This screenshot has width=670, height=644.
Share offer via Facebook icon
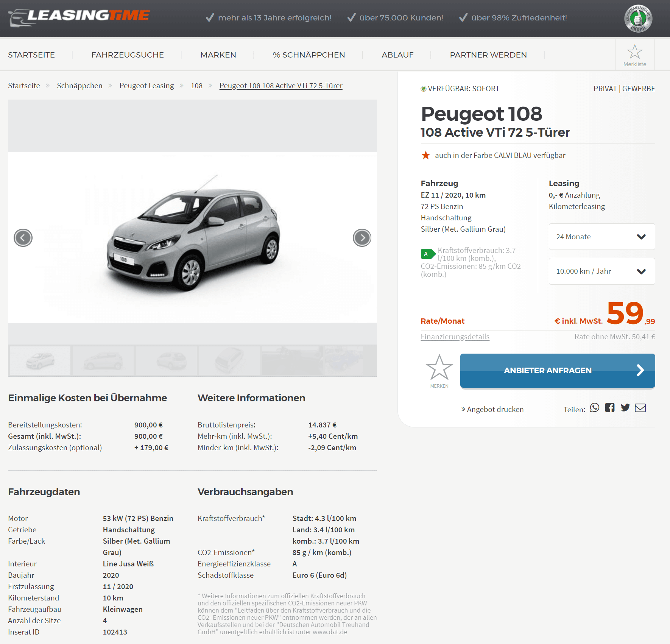tap(610, 408)
